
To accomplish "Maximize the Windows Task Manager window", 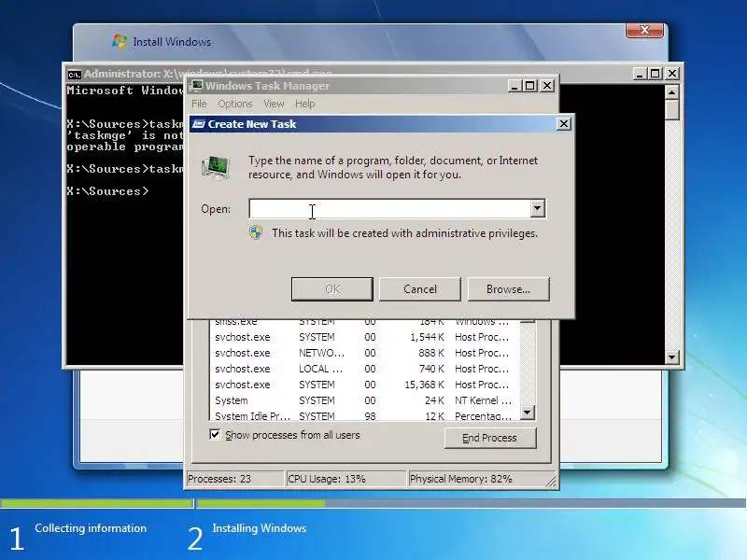I will coord(529,86).
